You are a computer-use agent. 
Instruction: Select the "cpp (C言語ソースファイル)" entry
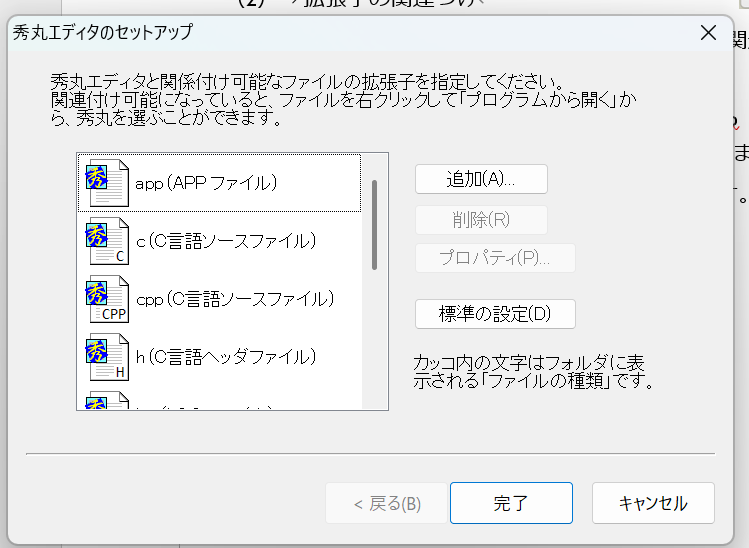[234, 299]
